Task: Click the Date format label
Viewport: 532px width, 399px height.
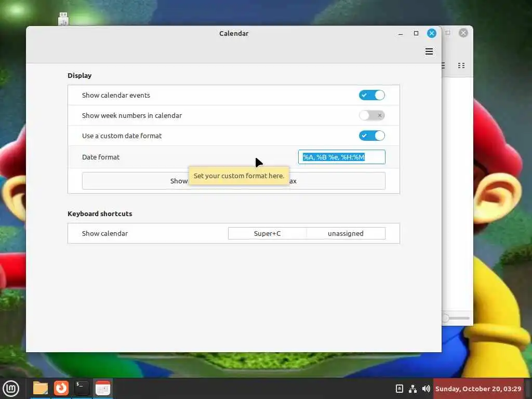Action: (101, 157)
